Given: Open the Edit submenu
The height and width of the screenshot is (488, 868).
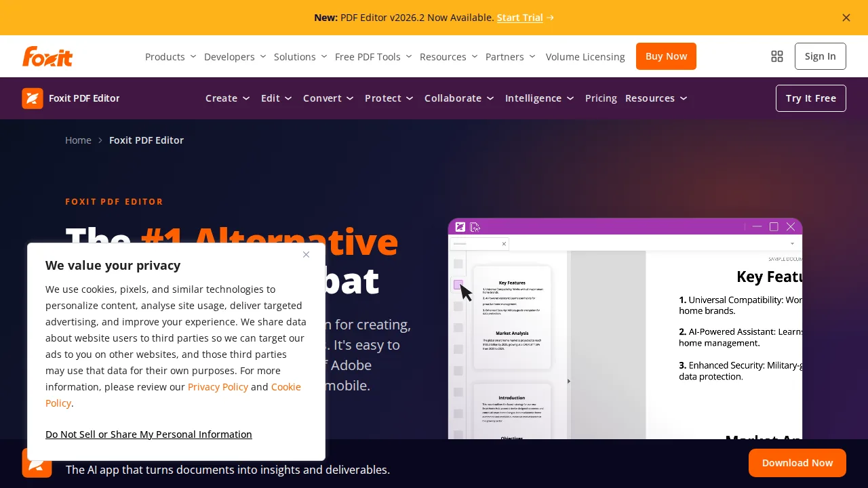Looking at the screenshot, I should (x=277, y=98).
